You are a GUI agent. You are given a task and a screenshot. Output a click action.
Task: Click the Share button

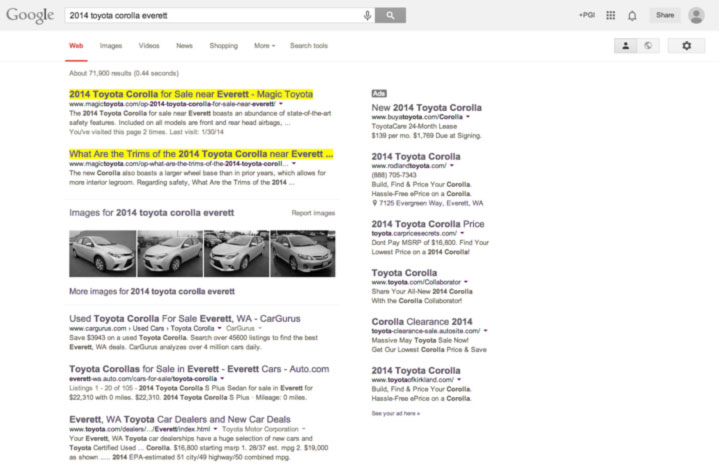click(665, 15)
